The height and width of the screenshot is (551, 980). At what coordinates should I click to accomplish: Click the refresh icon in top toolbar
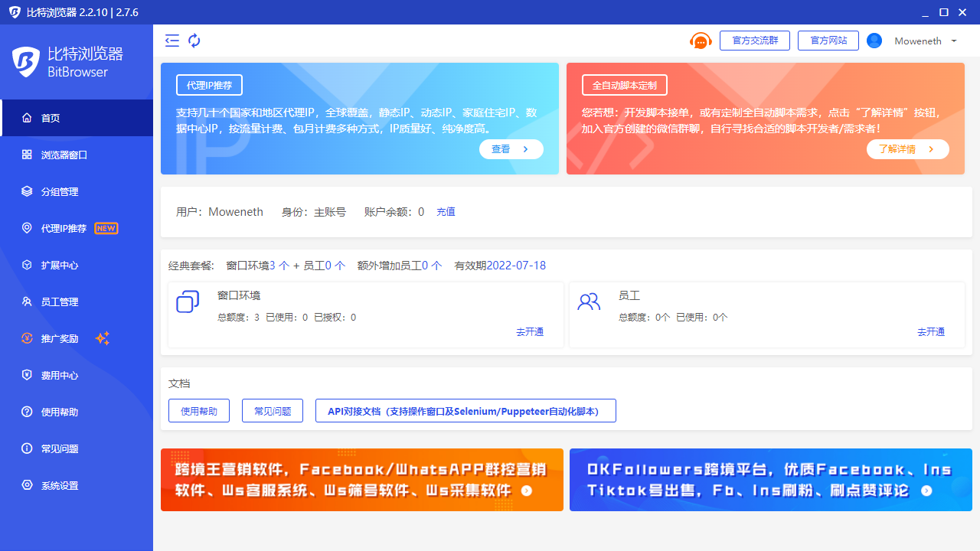[194, 41]
